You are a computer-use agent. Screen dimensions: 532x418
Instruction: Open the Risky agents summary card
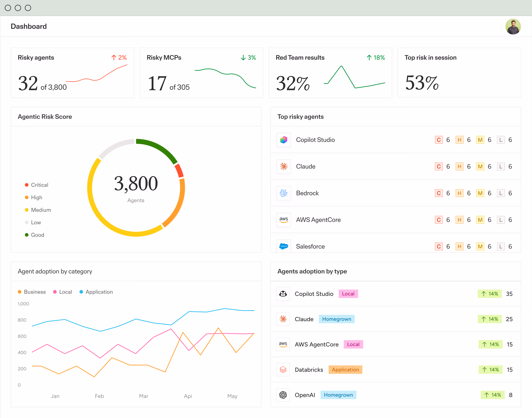point(72,73)
